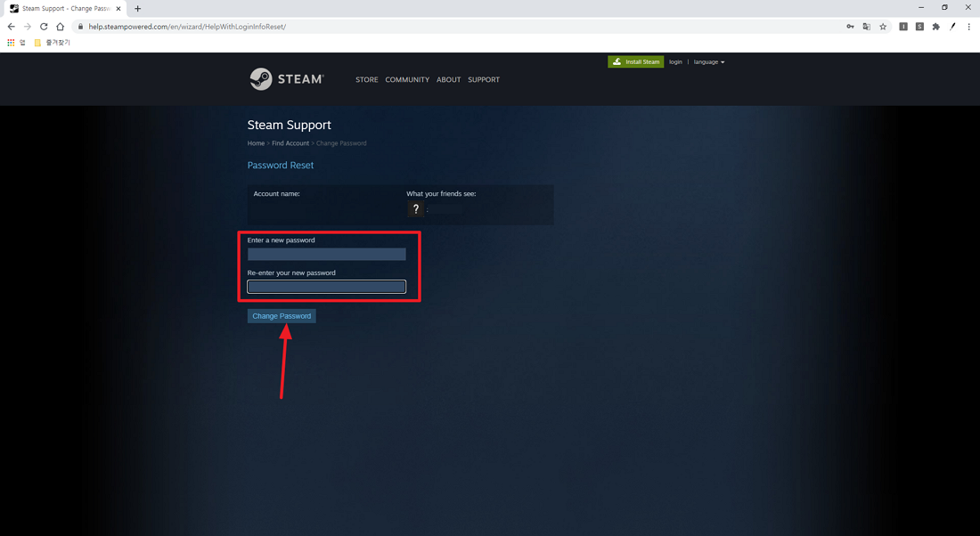This screenshot has width=980, height=536.
Task: Open the saved passwords key icon
Action: tap(850, 26)
